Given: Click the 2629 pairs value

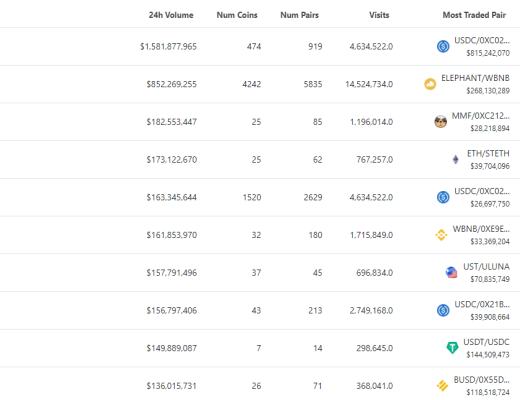Looking at the screenshot, I should tap(313, 197).
